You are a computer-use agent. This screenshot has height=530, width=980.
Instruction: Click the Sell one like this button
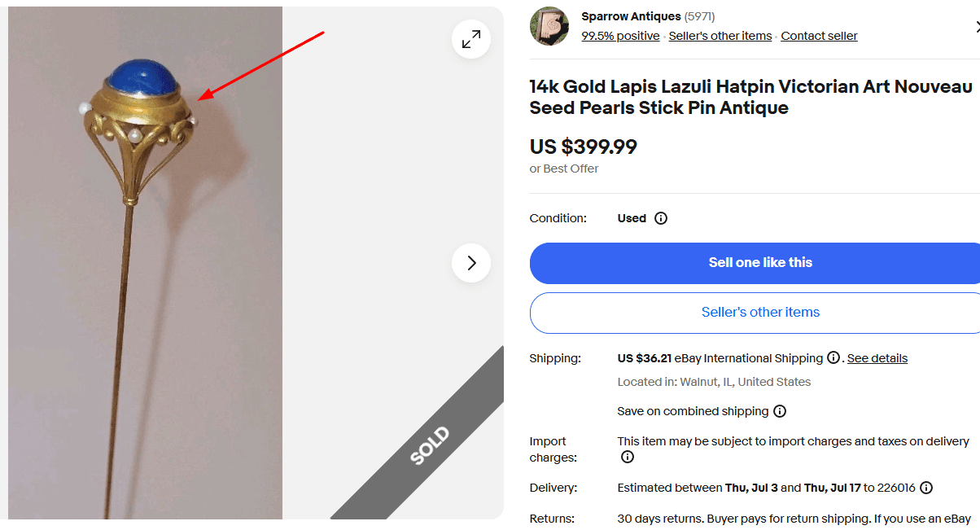[760, 262]
